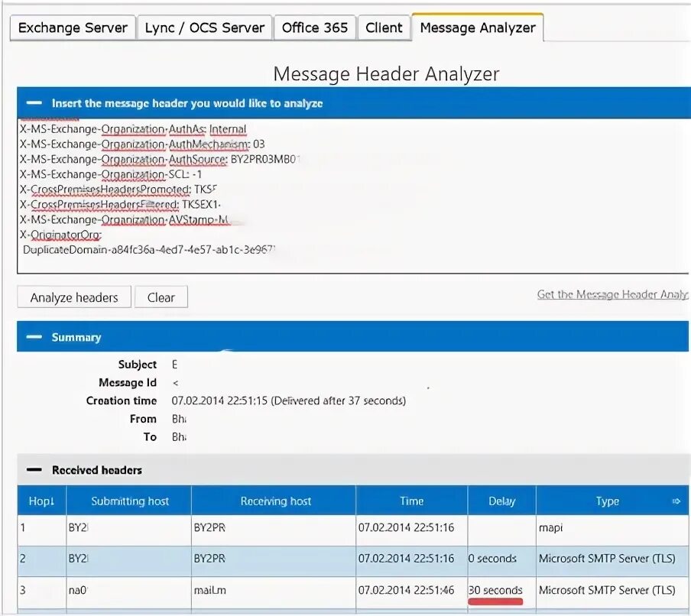
Task: Sort by the Hop column header
Action: [41, 501]
